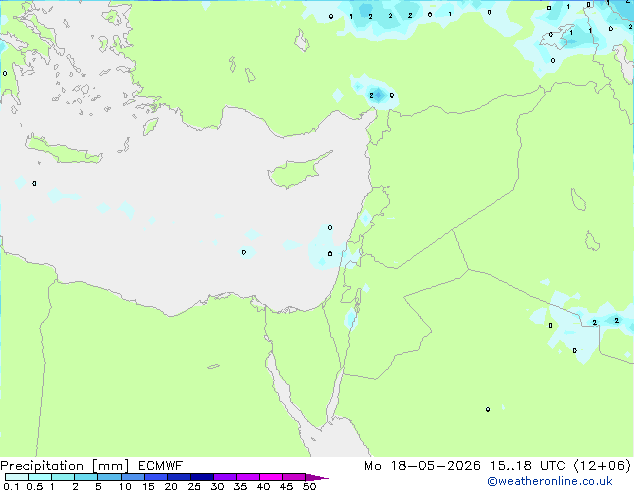Click the above-50 mm arrow tip swatch
The height and width of the screenshot is (490, 634).
[x=317, y=477]
